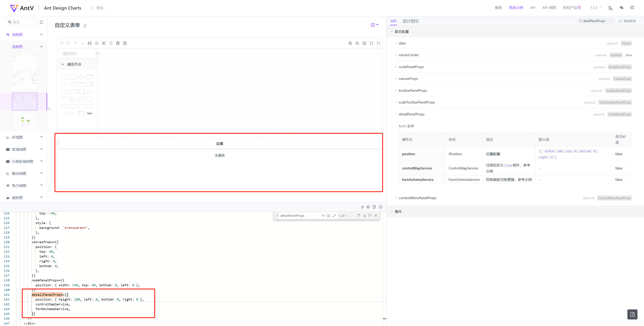
Task: Click the run code play icon
Action: point(381,207)
